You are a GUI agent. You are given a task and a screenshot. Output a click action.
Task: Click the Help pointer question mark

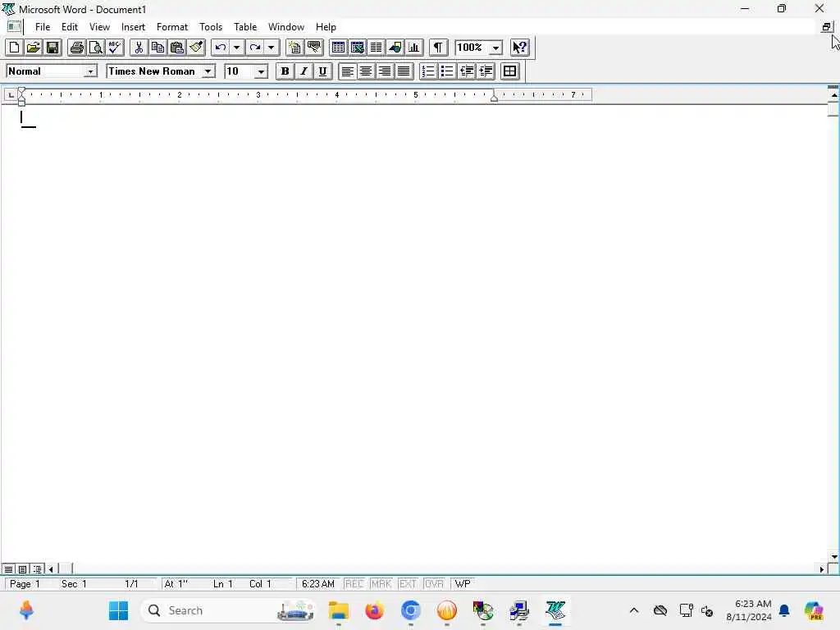519,48
